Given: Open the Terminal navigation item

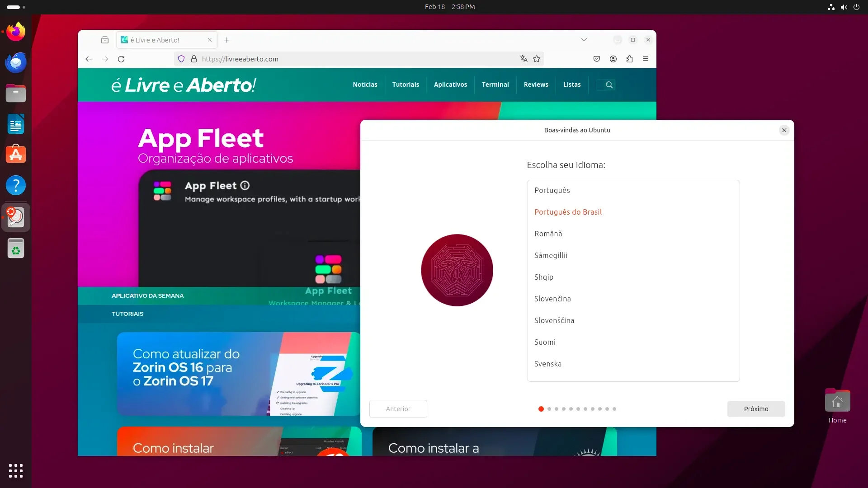Looking at the screenshot, I should tap(495, 84).
